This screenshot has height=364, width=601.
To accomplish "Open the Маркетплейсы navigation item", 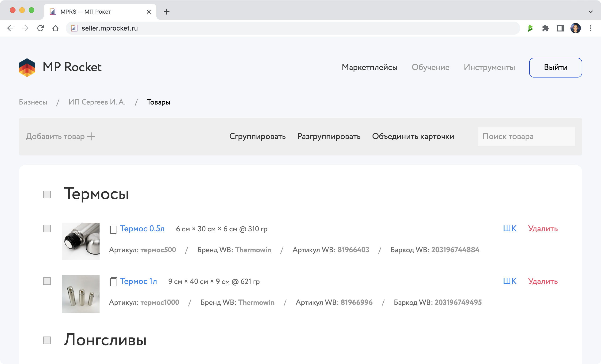I will click(x=369, y=67).
